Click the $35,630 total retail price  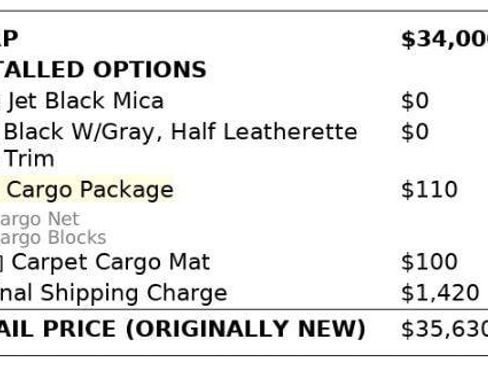click(445, 329)
